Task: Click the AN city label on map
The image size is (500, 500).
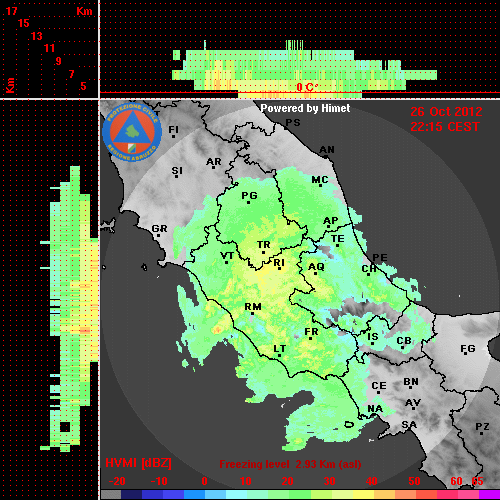Action: [327, 150]
